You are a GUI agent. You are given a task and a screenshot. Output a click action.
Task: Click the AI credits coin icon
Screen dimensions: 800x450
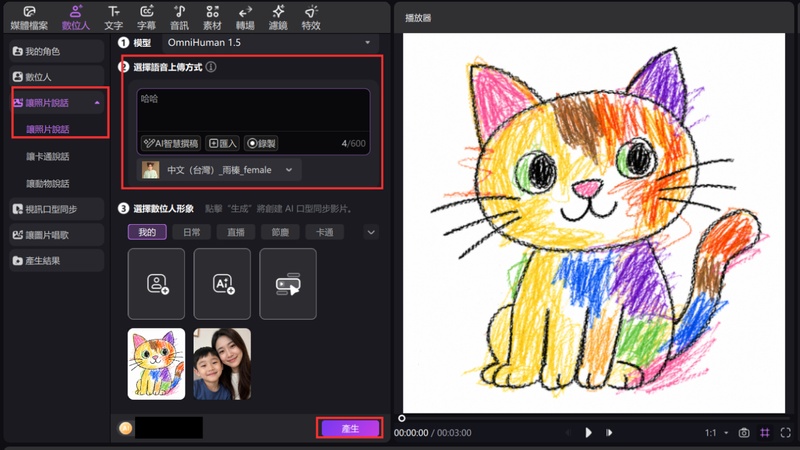click(x=126, y=428)
